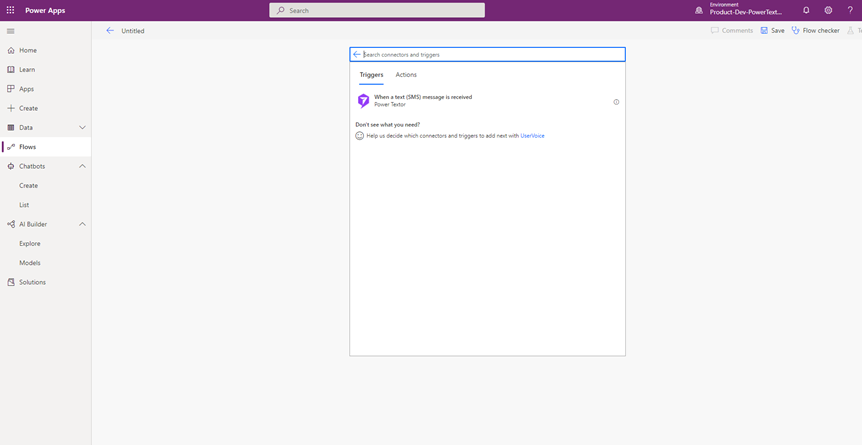The height and width of the screenshot is (445, 862).
Task: Open Create under Chatbots
Action: tap(29, 185)
